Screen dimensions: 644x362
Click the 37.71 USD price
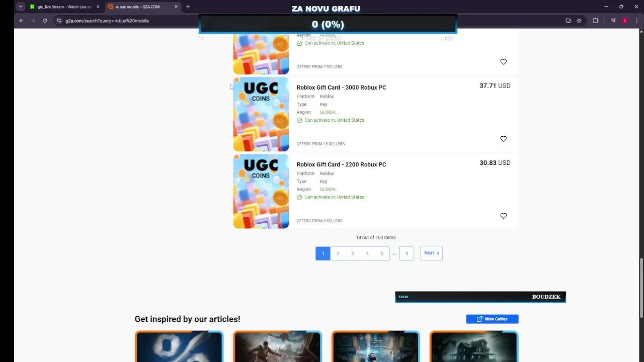[x=495, y=86]
